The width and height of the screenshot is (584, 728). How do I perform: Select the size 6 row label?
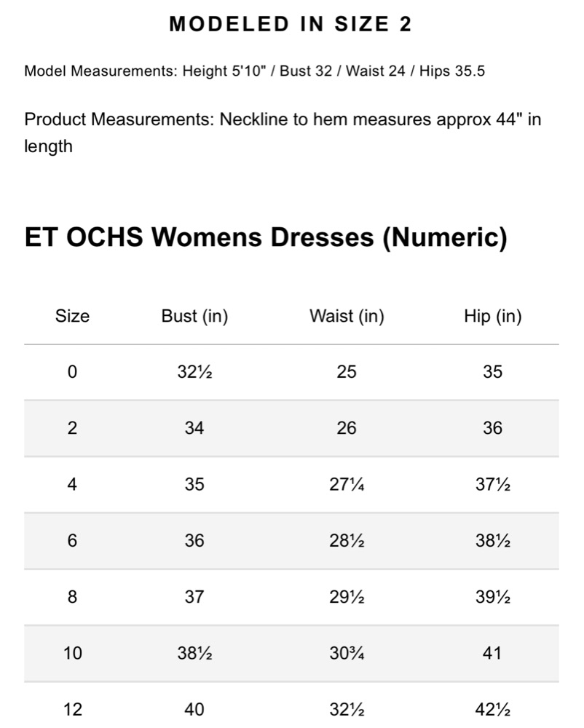(72, 541)
